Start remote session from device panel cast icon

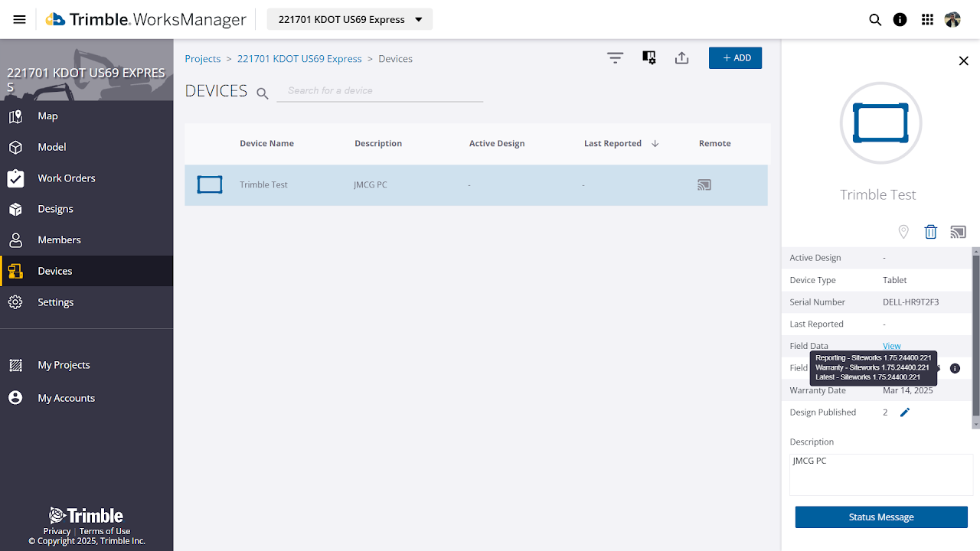pyautogui.click(x=958, y=232)
